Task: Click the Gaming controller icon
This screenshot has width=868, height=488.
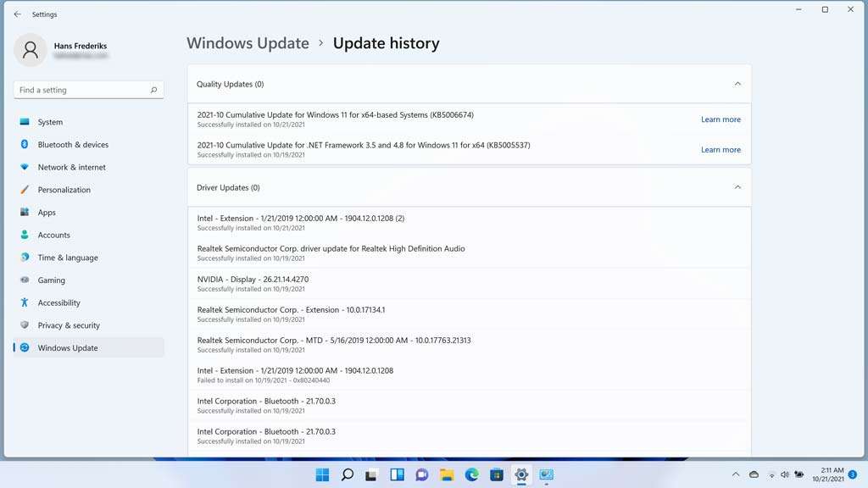Action: 25,280
